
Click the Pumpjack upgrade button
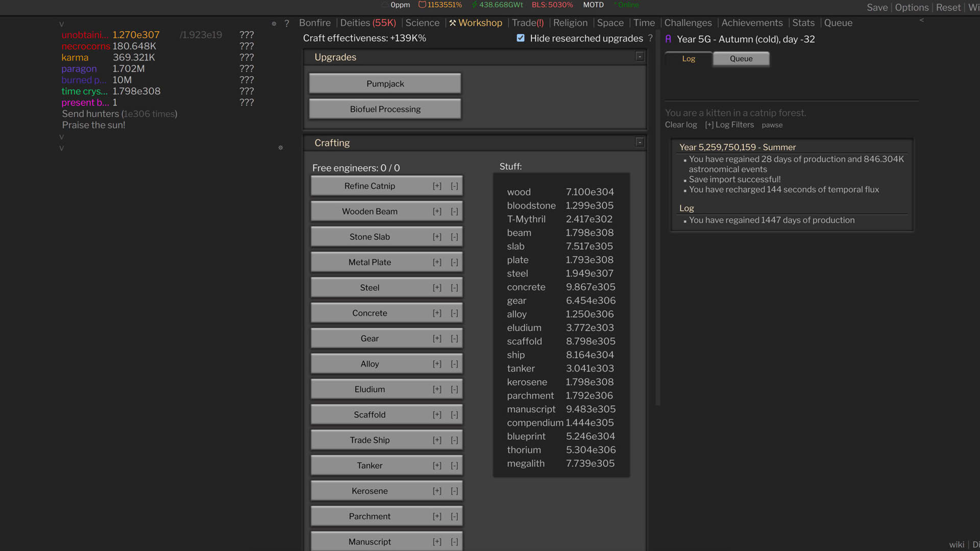tap(385, 84)
